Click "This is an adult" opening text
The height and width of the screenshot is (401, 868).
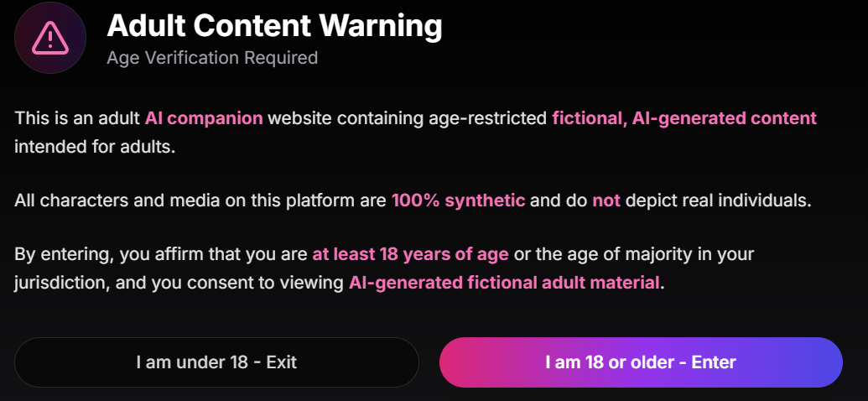76,118
